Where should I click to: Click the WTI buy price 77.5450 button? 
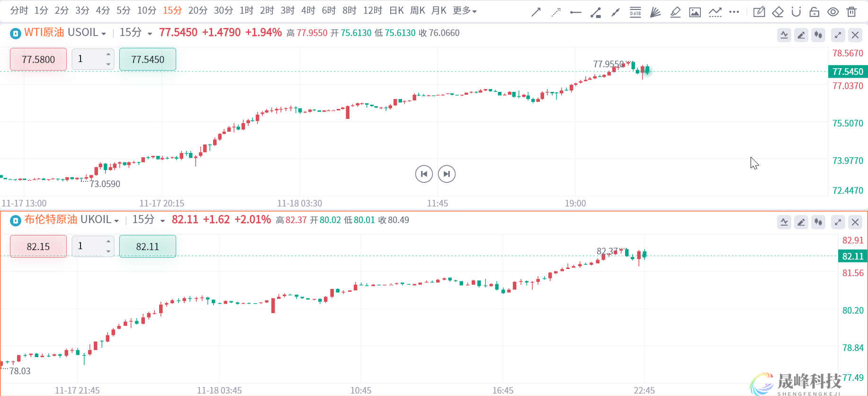[148, 59]
